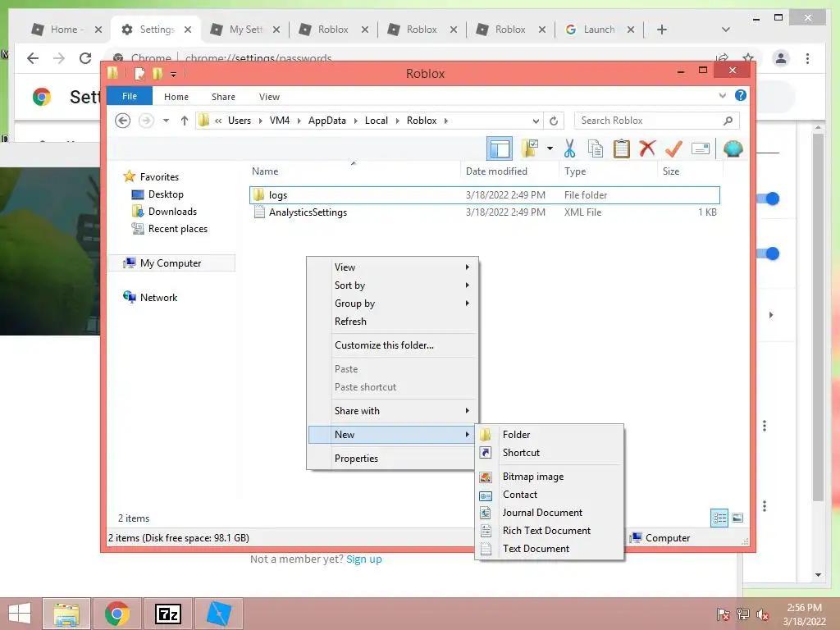
Task: Create a new Journal Document
Action: point(550,513)
